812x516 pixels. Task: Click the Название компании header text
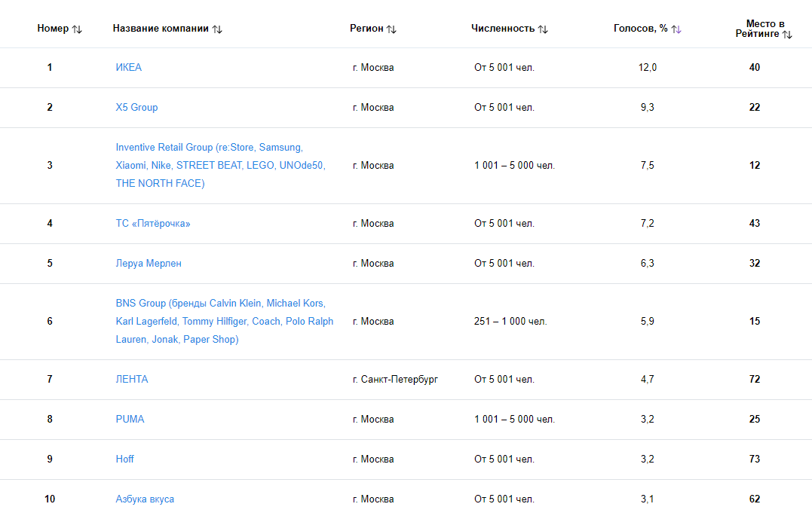(161, 29)
